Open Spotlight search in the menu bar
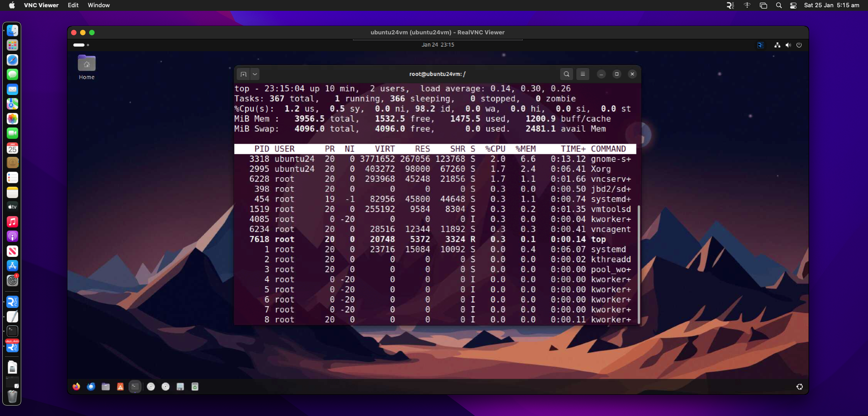The height and width of the screenshot is (416, 868). [x=778, y=5]
